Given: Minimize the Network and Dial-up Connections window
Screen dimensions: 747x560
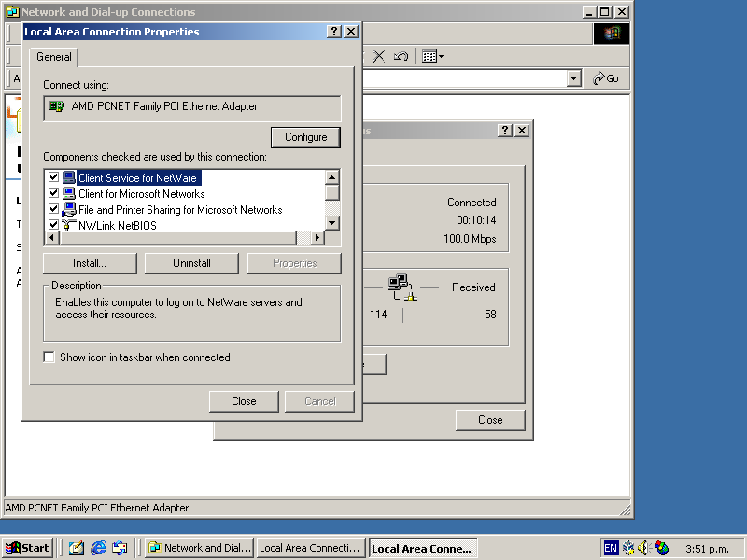Looking at the screenshot, I should [589, 12].
